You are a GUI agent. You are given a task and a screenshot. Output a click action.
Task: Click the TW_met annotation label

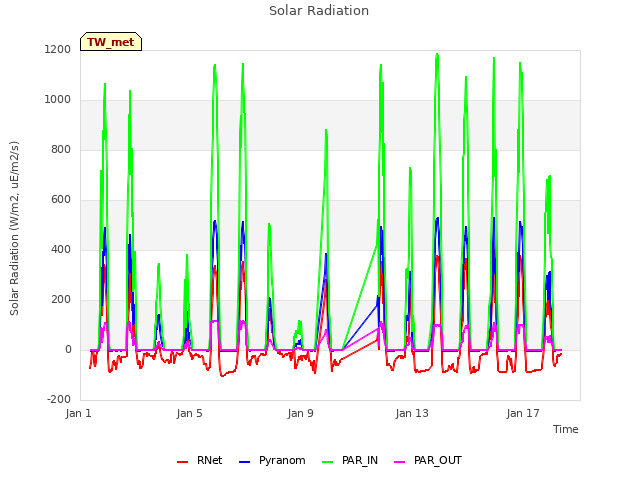(111, 42)
